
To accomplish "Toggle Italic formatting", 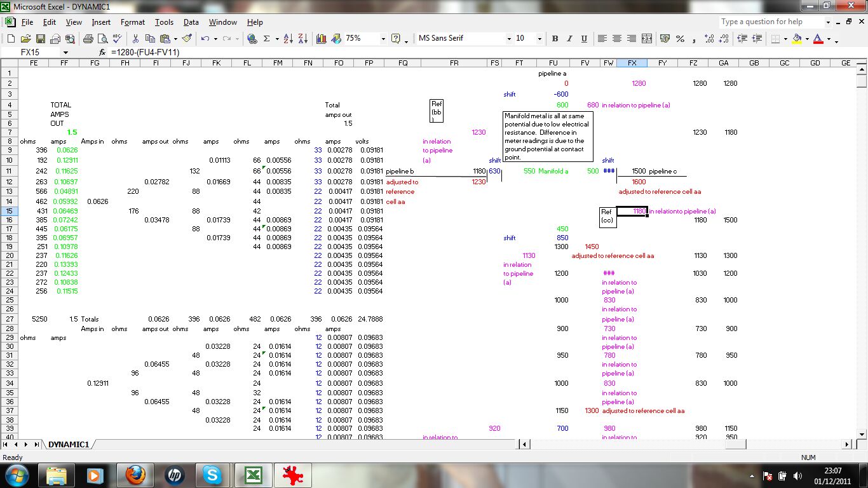I will [x=569, y=39].
